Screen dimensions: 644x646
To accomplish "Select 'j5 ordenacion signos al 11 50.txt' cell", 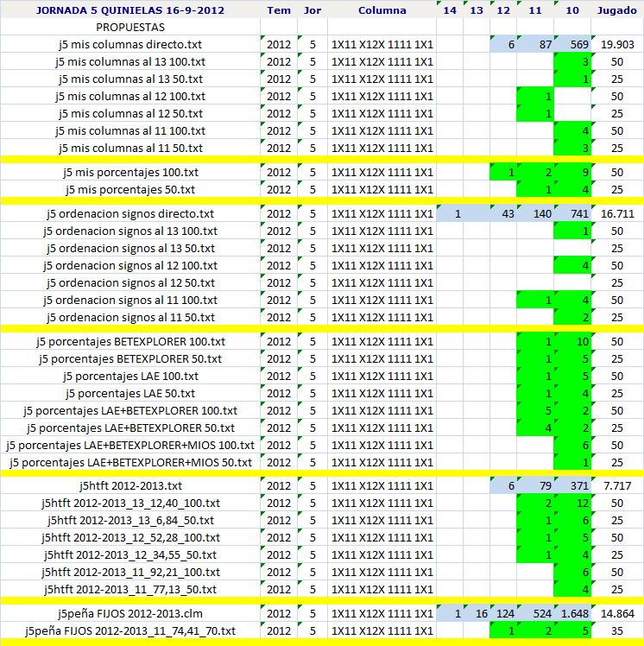I will click(130, 318).
